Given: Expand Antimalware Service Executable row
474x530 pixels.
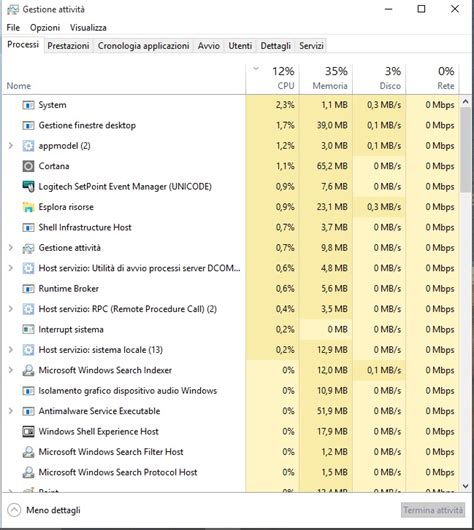Looking at the screenshot, I should [x=10, y=411].
